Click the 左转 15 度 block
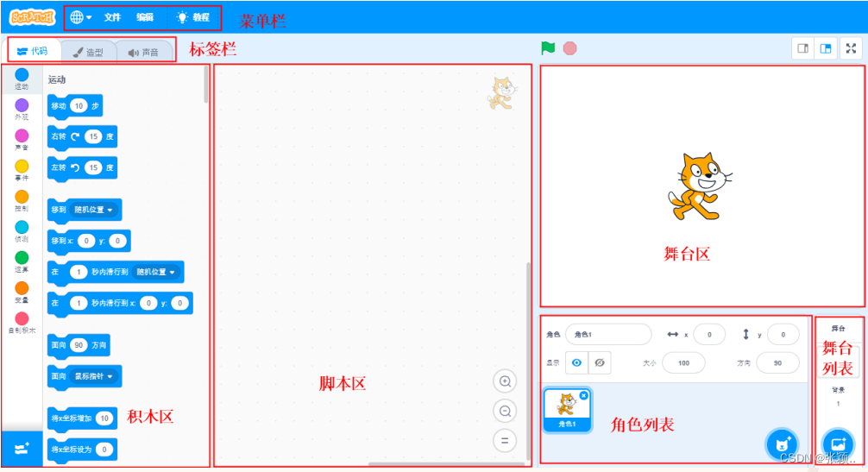 pyautogui.click(x=82, y=167)
